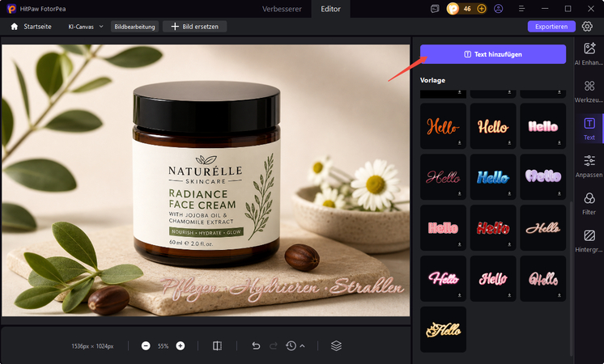
Task: Choose the pink-outlined white Hello template
Action: (542, 126)
